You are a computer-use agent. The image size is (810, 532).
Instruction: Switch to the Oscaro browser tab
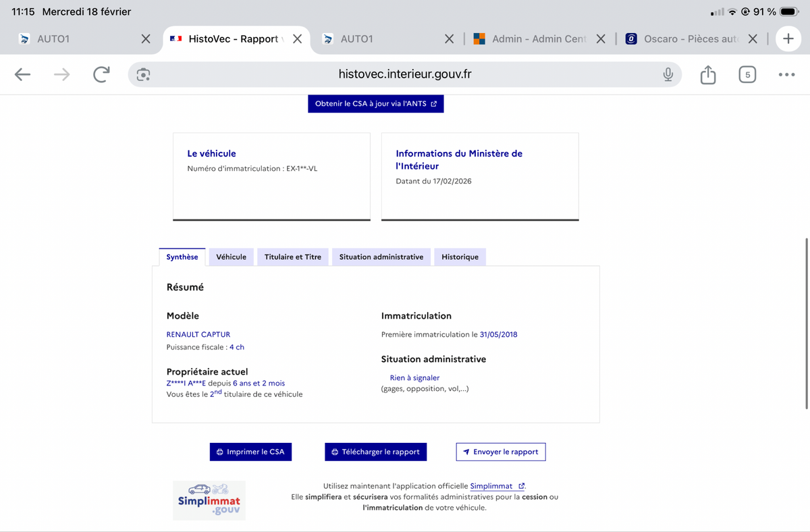tap(690, 38)
